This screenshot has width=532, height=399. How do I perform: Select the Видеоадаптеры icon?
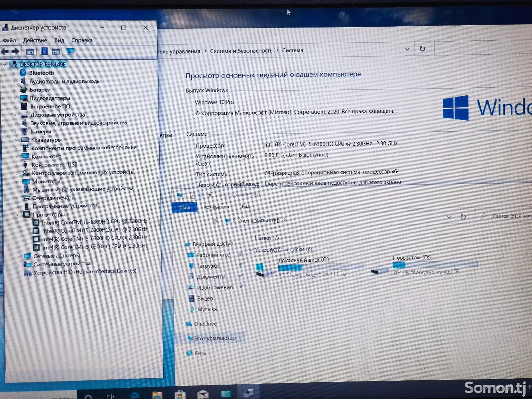[24, 98]
